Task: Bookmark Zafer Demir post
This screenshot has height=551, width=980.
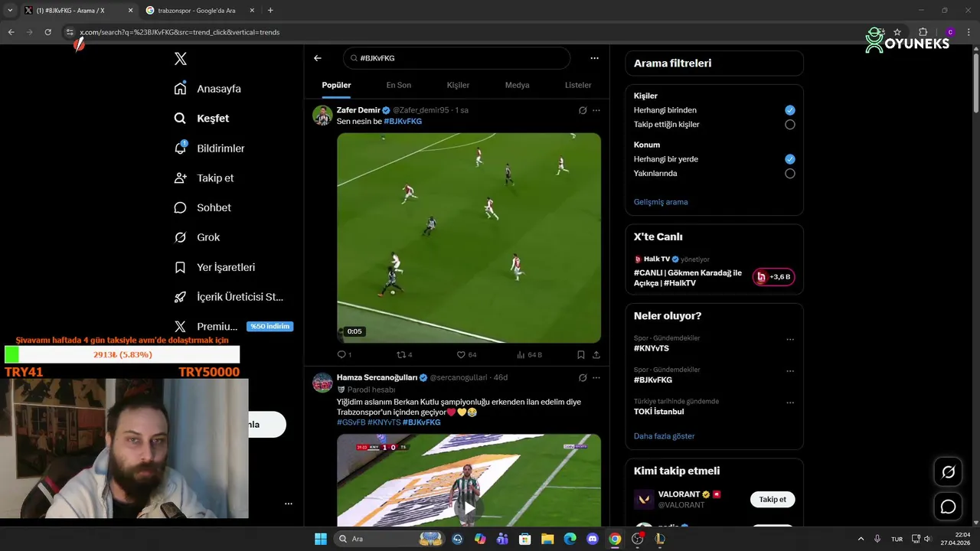Action: tap(581, 355)
